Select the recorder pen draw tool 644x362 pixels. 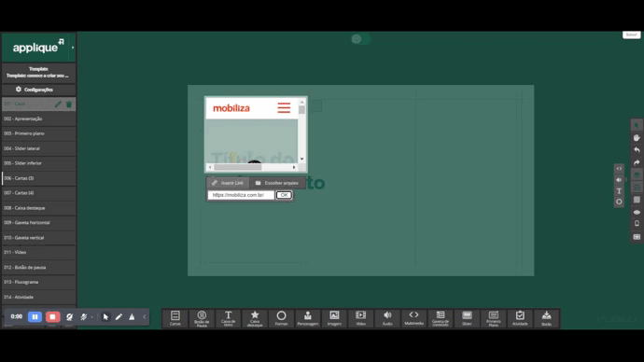(119, 317)
